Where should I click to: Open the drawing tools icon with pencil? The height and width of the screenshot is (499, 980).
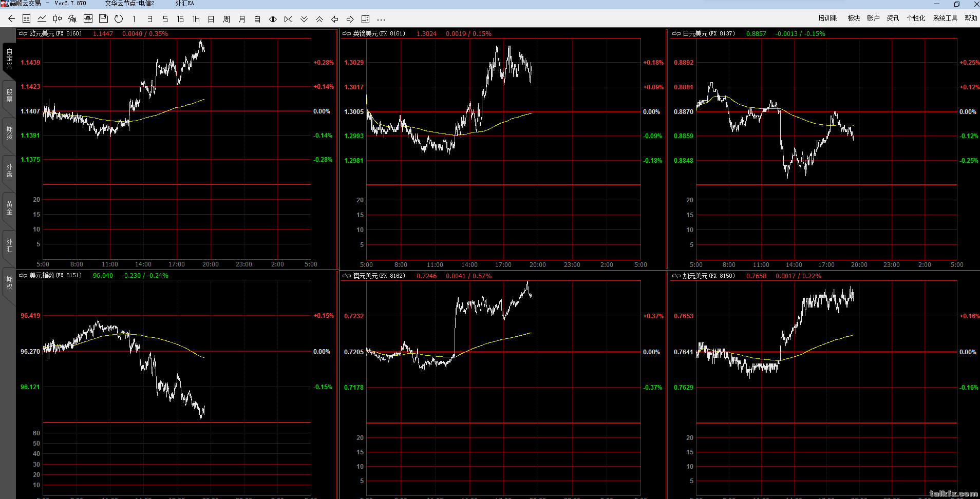pyautogui.click(x=72, y=19)
